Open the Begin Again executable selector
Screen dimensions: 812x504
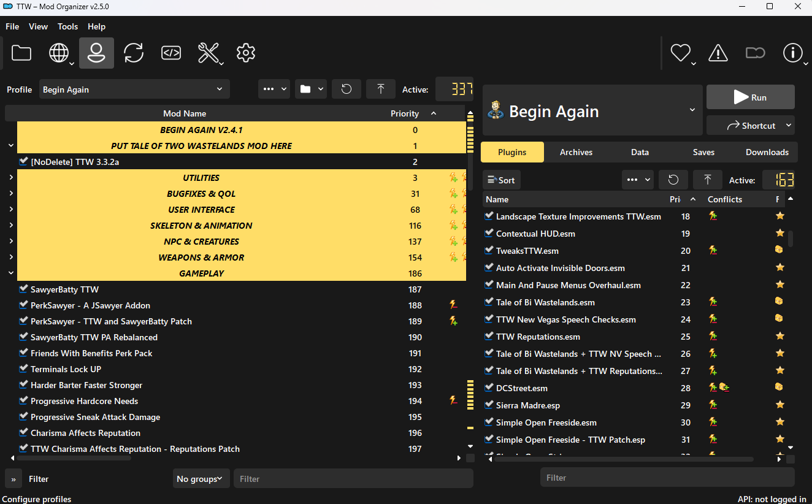592,110
